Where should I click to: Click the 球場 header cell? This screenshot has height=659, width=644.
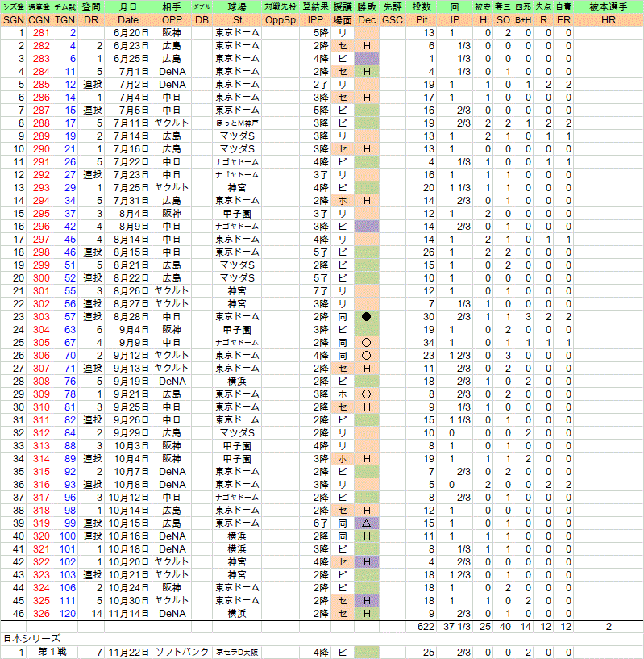237,7
